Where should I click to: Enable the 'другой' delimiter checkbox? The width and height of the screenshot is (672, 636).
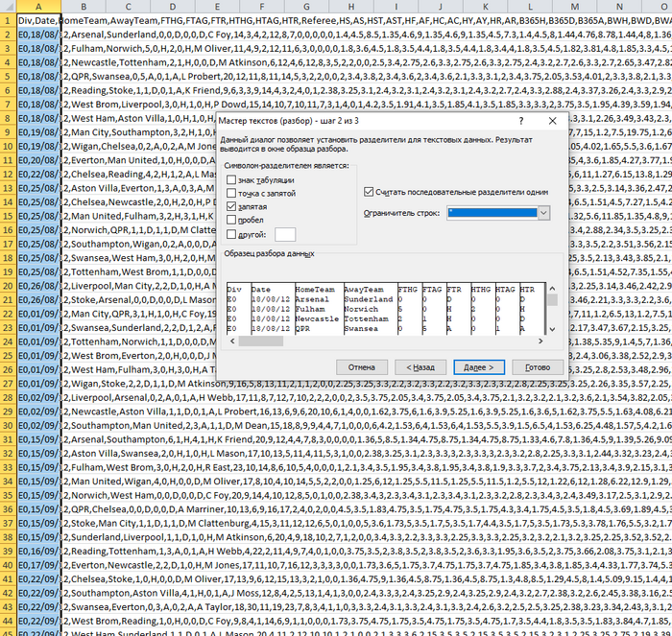(x=231, y=234)
